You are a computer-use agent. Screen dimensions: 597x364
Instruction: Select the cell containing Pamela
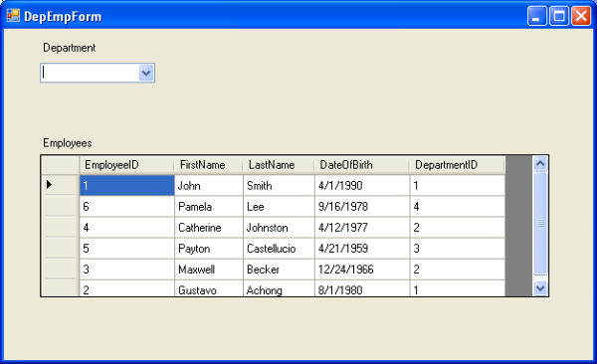click(209, 207)
